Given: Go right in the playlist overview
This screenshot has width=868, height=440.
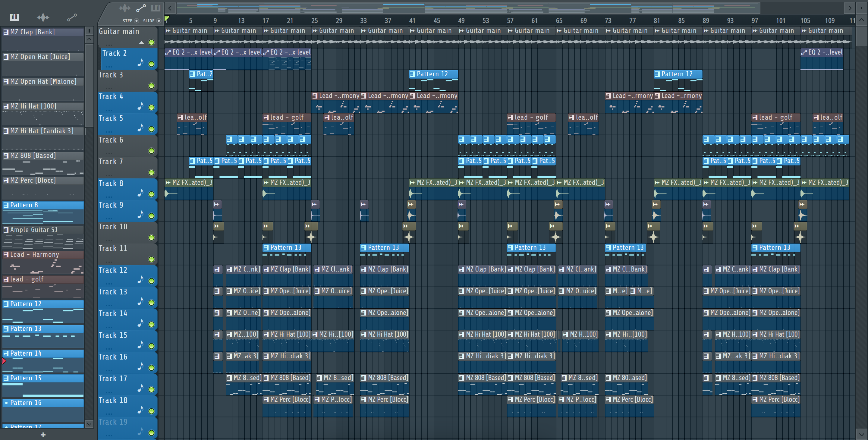Looking at the screenshot, I should coord(850,8).
